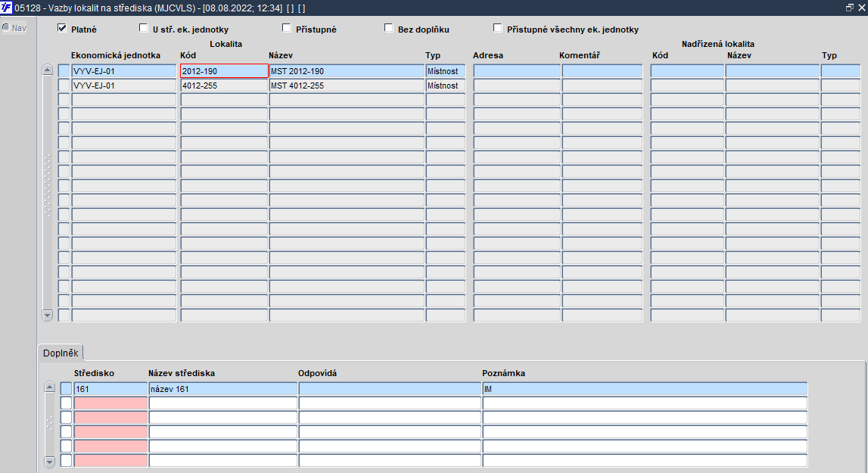Click the Kód field containing 4012-255
Screen dimensions: 868x473
click(x=224, y=86)
